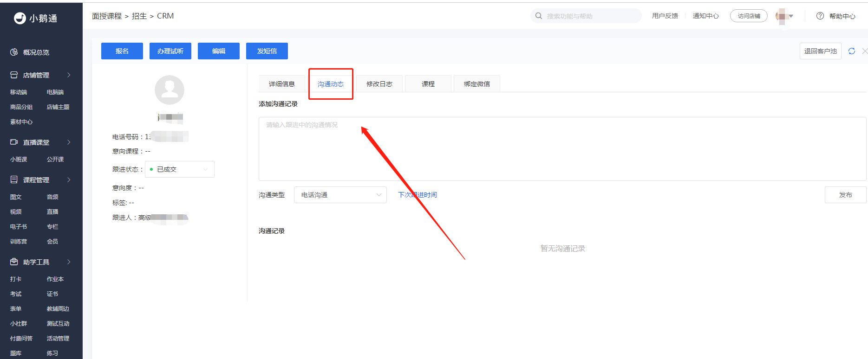Click 下次跟进时间 link
This screenshot has width=868, height=359.
click(418, 195)
